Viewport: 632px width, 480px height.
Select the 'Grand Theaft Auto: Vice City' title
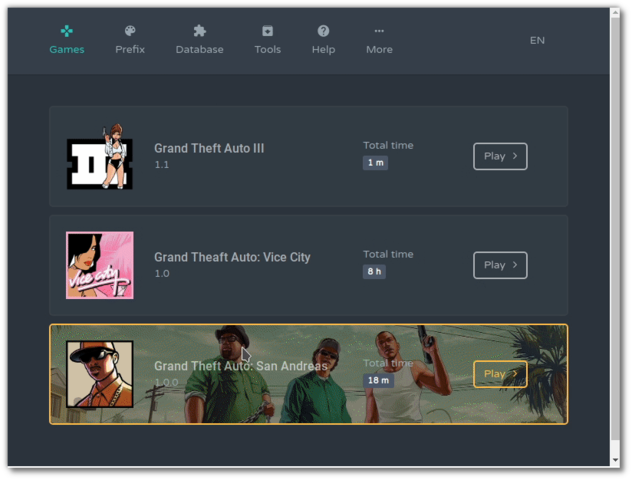[x=232, y=257]
